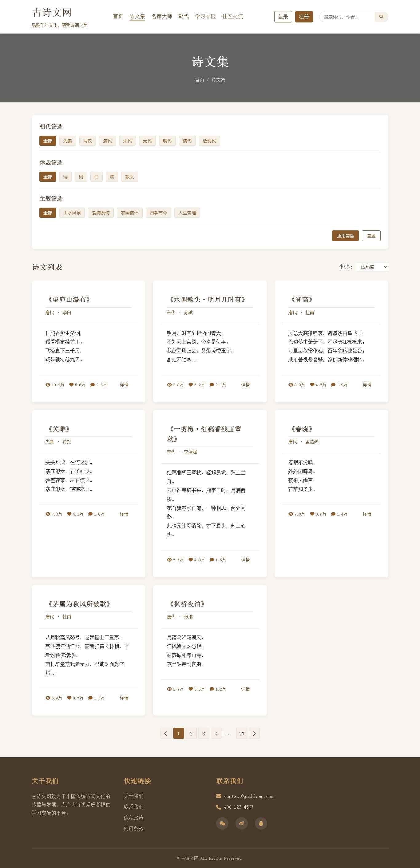The width and height of the screenshot is (420, 868).
Task: Click the Weibo icon in footer
Action: pyautogui.click(x=241, y=823)
